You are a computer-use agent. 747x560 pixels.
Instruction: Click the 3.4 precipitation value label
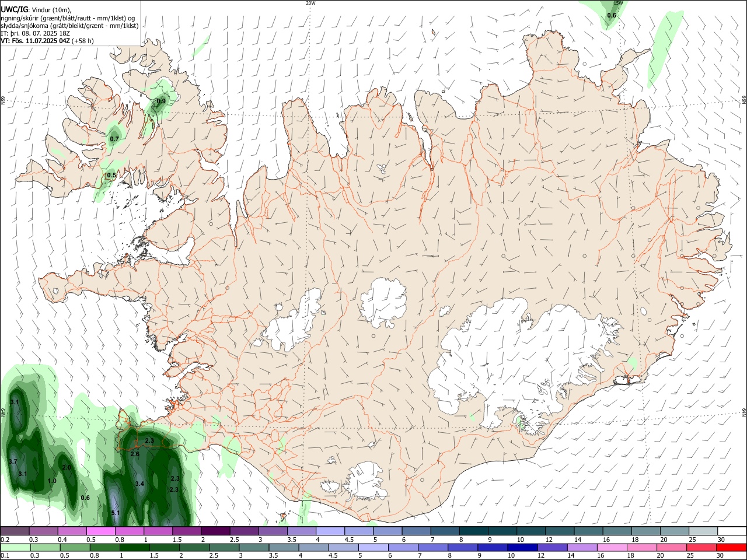pos(139,484)
